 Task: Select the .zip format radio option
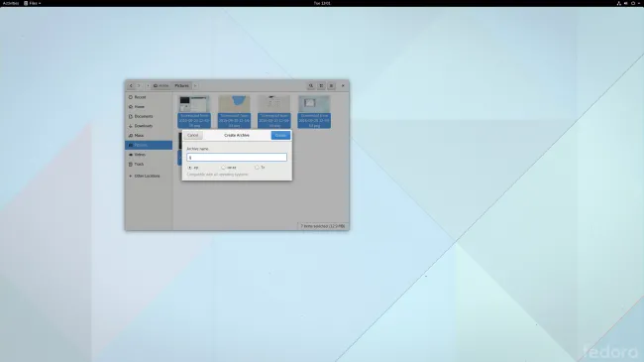(x=193, y=168)
